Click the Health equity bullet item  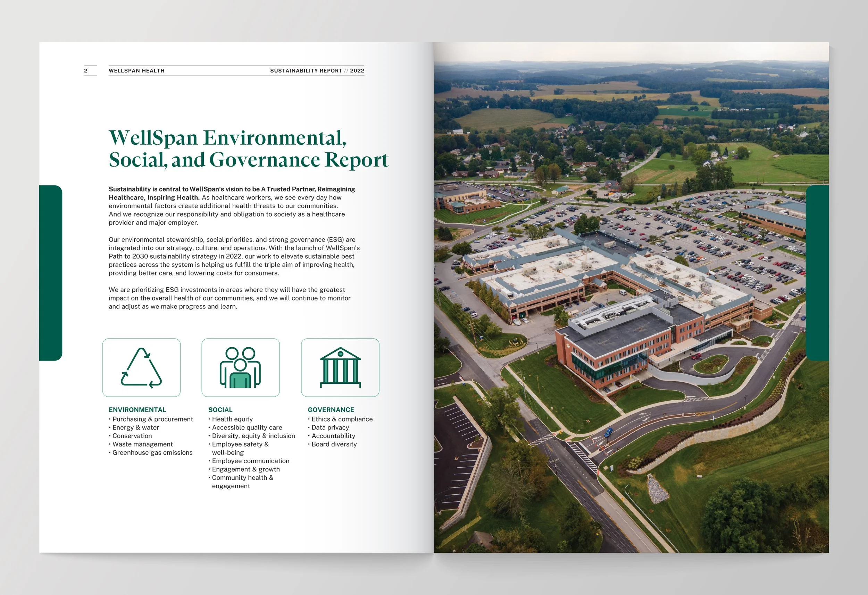tap(232, 419)
